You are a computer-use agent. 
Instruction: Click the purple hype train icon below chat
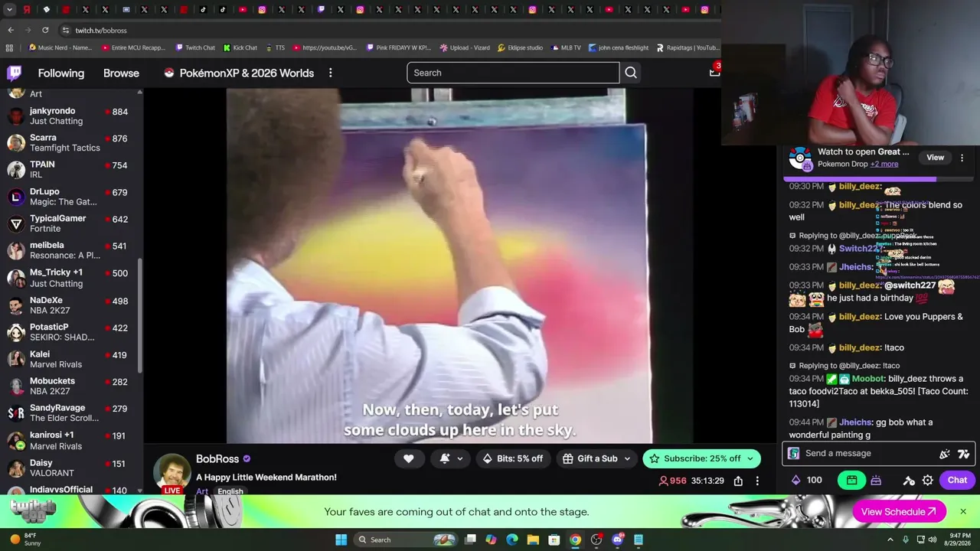(876, 481)
